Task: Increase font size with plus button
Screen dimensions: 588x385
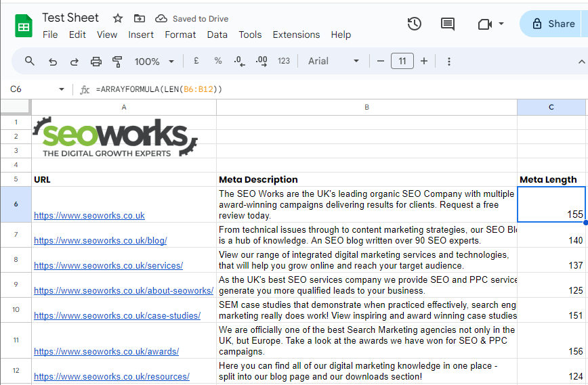Action: [x=424, y=61]
